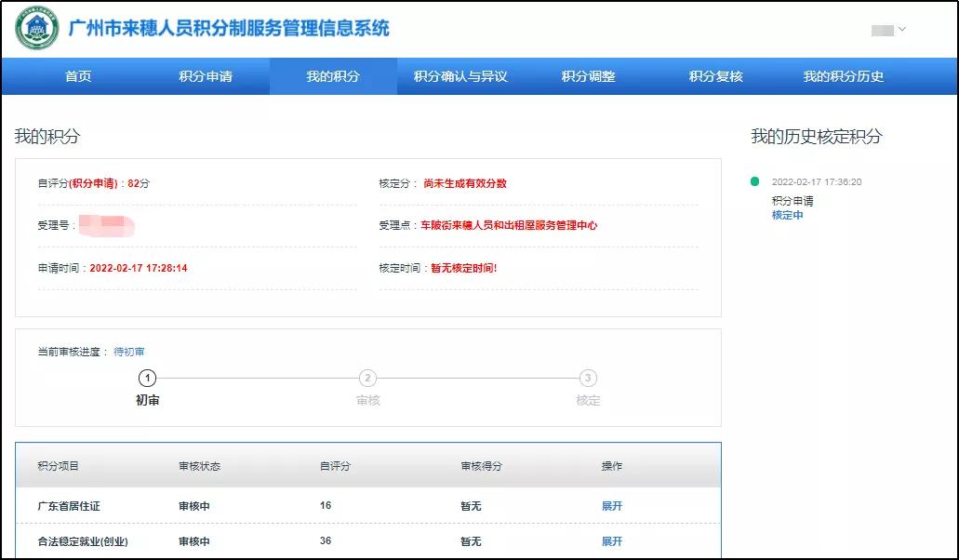Click step circle 2 审核 in progress tracker
Viewport: 959px width, 560px height.
[x=367, y=379]
